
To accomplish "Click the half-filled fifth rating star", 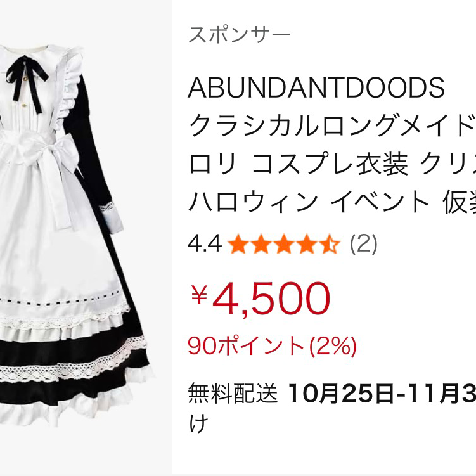I will [330, 244].
